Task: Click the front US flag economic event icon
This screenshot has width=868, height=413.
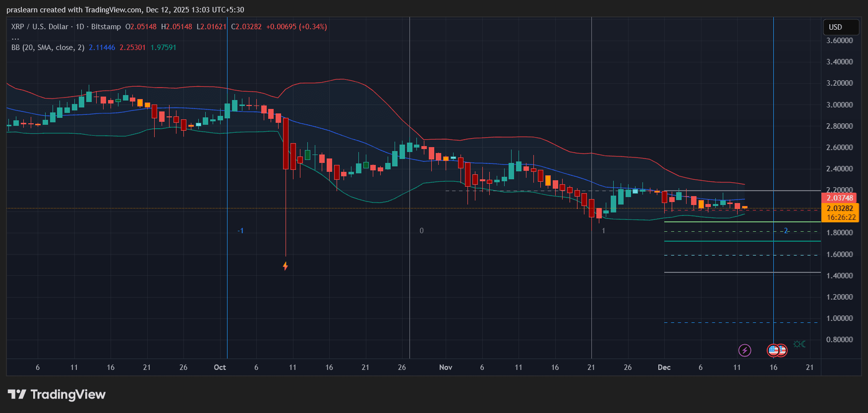Action: [x=773, y=351]
